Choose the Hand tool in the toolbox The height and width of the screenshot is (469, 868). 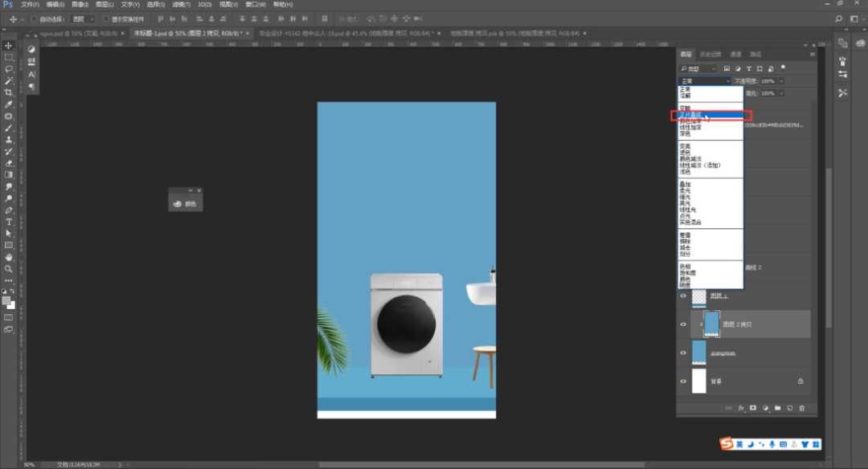click(9, 257)
